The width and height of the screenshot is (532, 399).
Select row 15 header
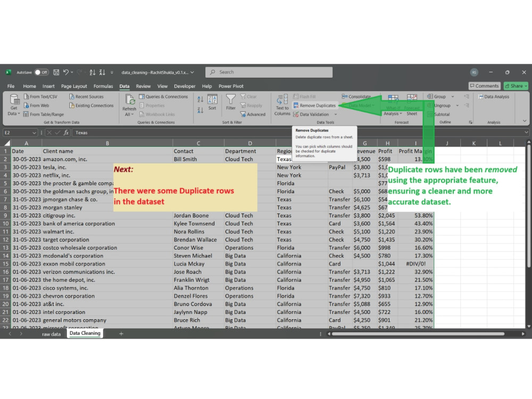pos(5,264)
